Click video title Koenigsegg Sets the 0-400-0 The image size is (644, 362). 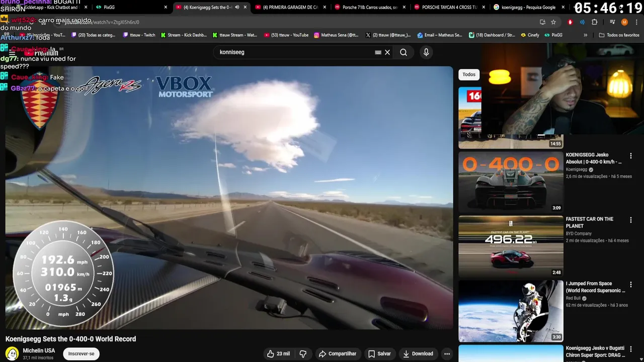[71, 339]
